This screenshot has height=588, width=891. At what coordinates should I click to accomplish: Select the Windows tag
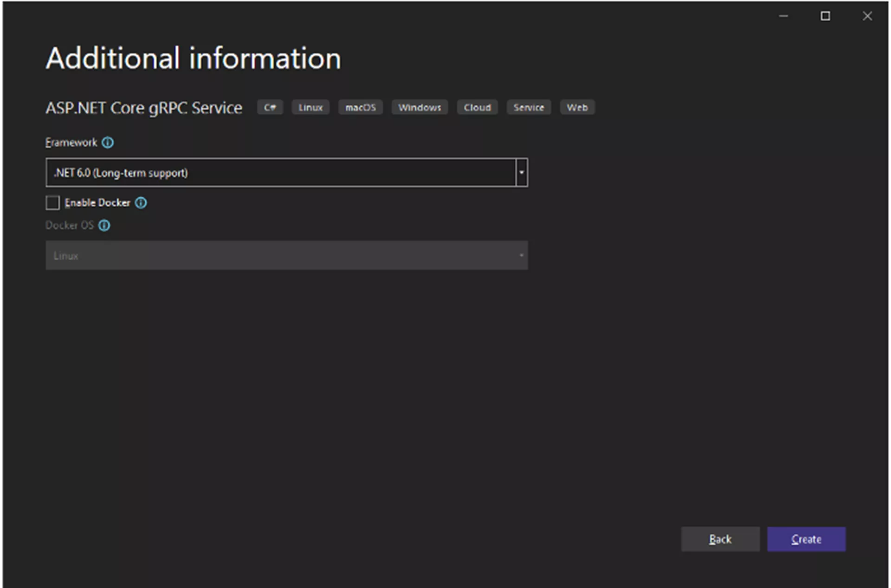tap(420, 107)
